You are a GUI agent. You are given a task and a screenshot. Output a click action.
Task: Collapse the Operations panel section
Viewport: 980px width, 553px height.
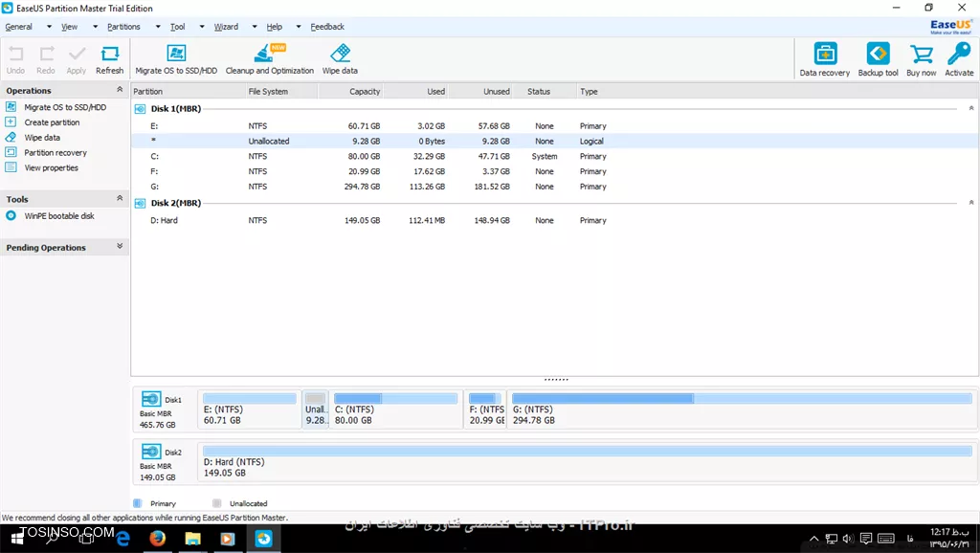(x=120, y=90)
